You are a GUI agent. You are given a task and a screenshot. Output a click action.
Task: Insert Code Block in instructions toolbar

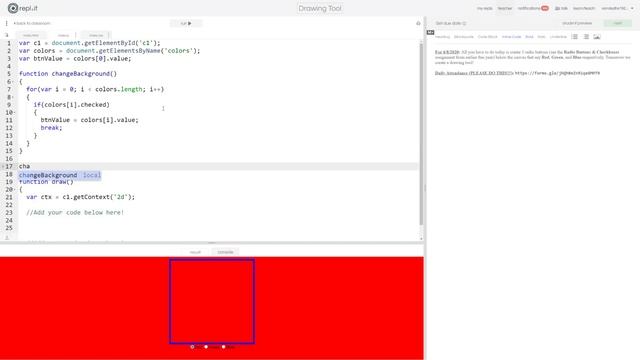pos(488,37)
